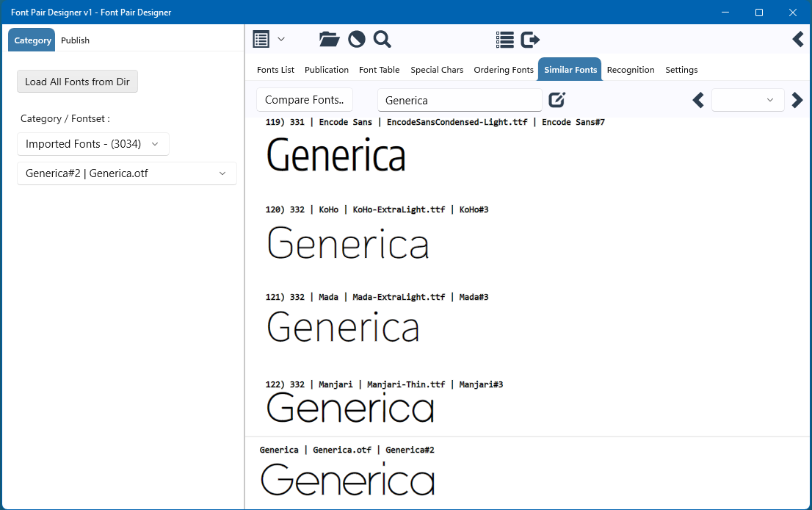812x510 pixels.
Task: Click the list view icon in toolbar
Action: coord(261,40)
